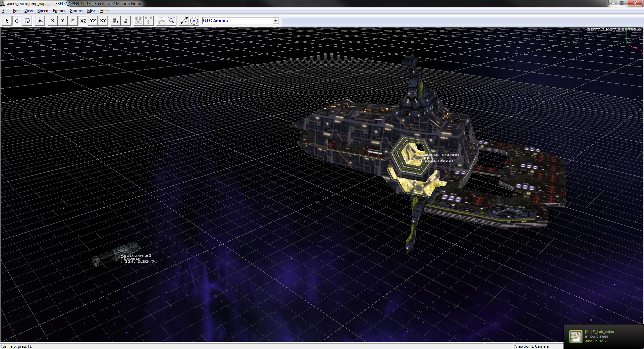This screenshot has width=644, height=349.
Task: Open the View menu
Action: (29, 11)
